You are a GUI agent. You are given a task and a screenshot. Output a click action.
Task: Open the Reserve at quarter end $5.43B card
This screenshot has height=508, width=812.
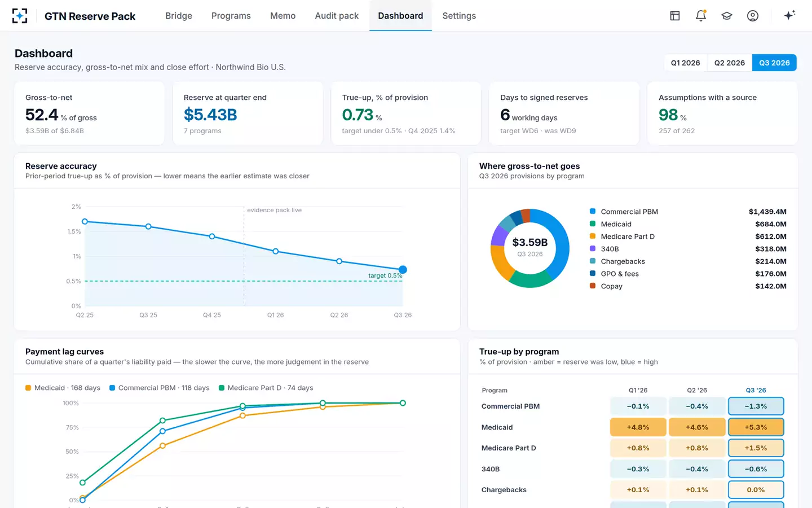(248, 113)
